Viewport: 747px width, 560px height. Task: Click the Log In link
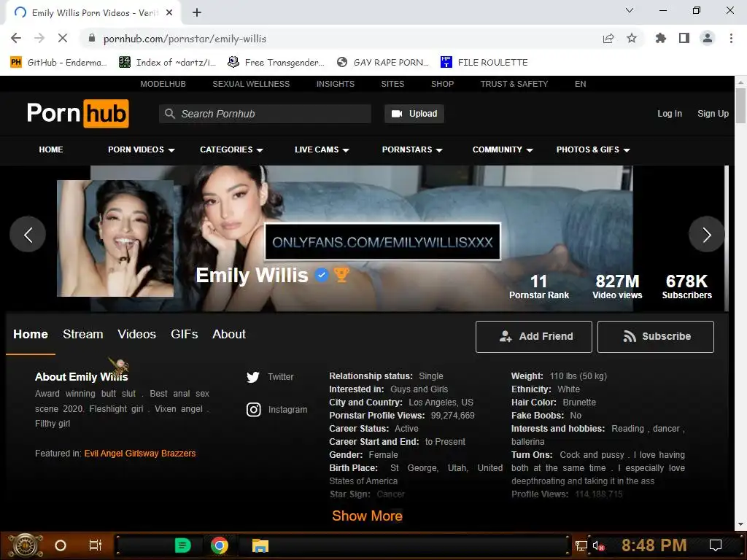[x=670, y=114]
